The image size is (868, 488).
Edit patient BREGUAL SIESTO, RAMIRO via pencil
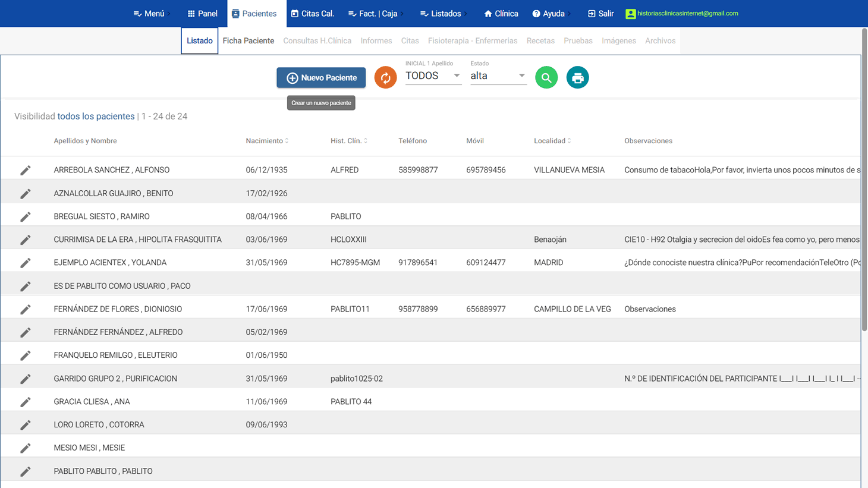pyautogui.click(x=25, y=217)
